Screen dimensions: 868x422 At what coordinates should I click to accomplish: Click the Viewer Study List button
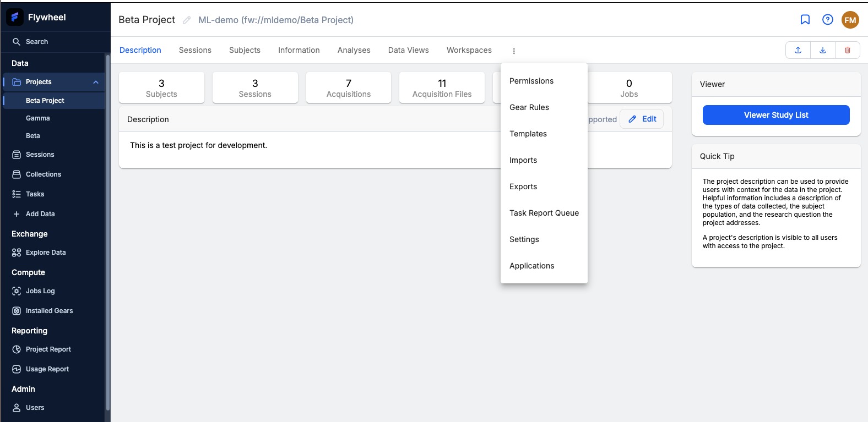776,115
